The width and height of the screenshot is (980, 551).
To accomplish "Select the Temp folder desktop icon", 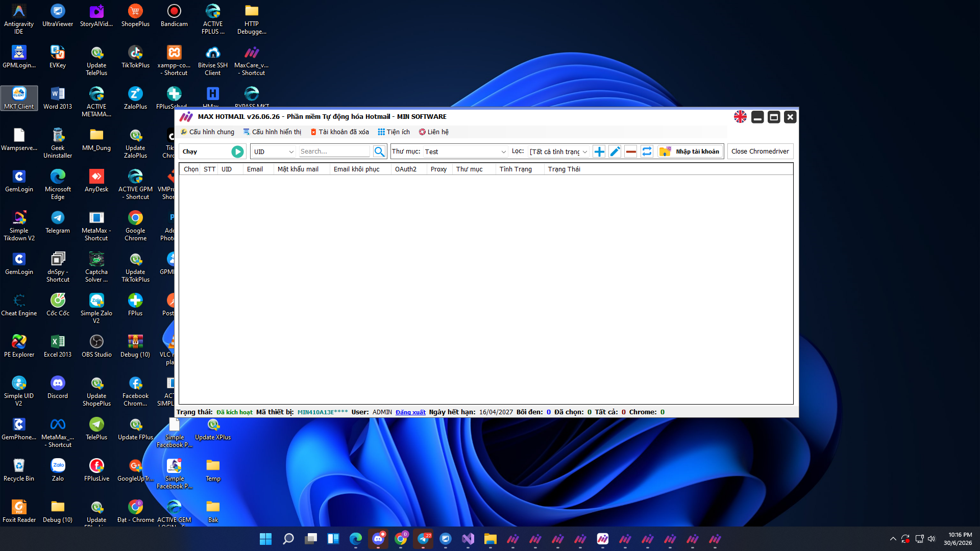I will [x=213, y=470].
